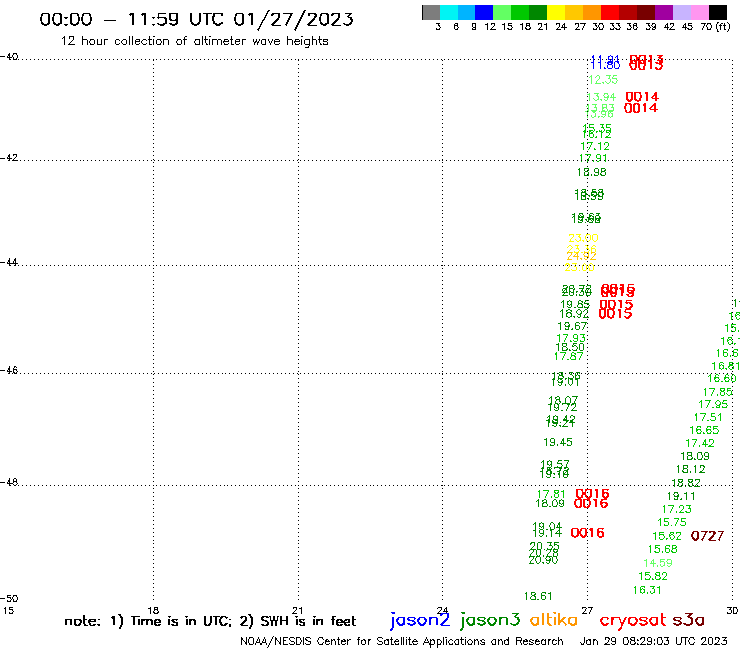Click the jason2 satellite legend label
The height and width of the screenshot is (650, 740).
click(x=420, y=620)
